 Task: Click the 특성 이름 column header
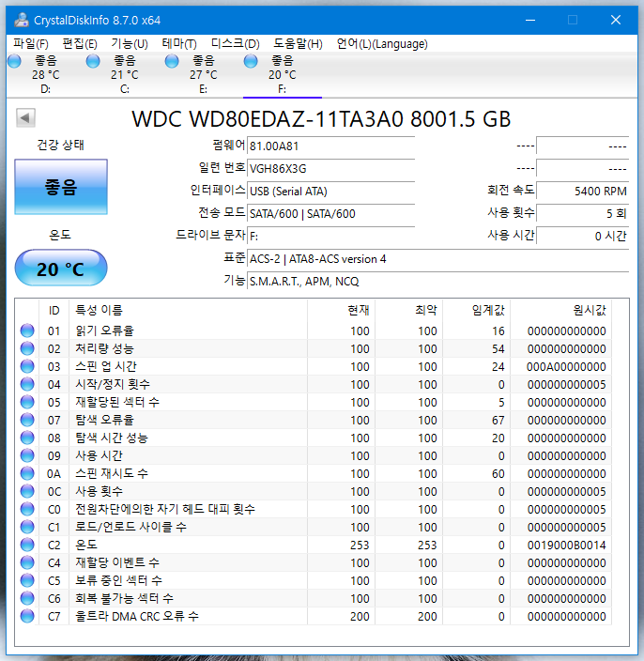188,311
